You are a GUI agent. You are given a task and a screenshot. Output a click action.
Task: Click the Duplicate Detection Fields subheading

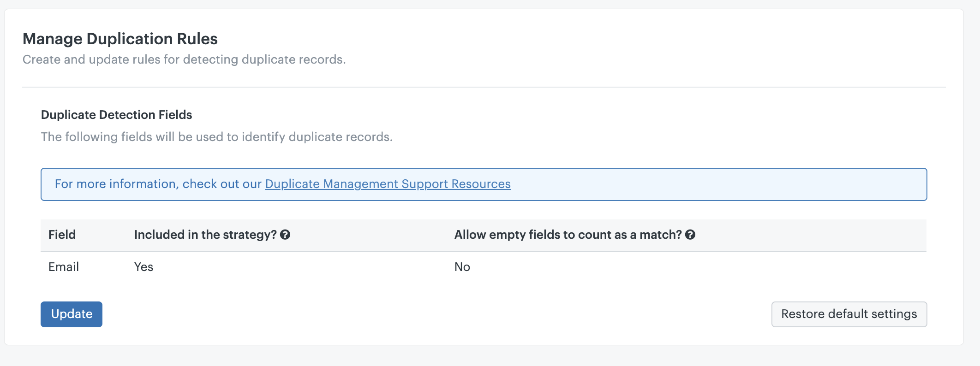[x=116, y=115]
